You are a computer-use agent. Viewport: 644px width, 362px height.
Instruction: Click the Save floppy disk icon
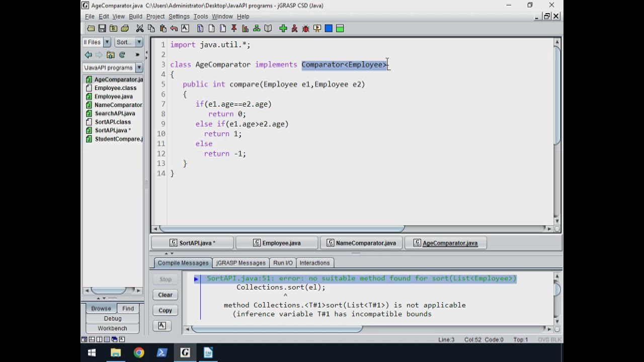(x=102, y=29)
